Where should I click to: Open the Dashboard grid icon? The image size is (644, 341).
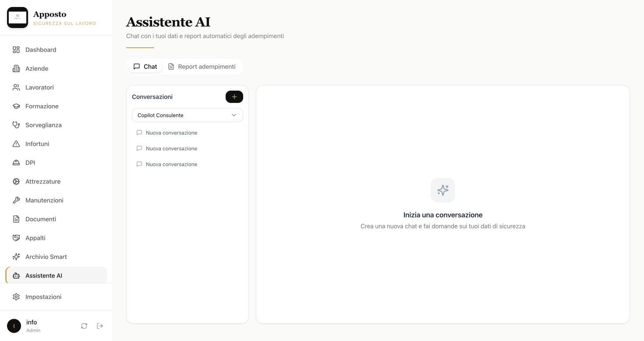click(x=16, y=50)
